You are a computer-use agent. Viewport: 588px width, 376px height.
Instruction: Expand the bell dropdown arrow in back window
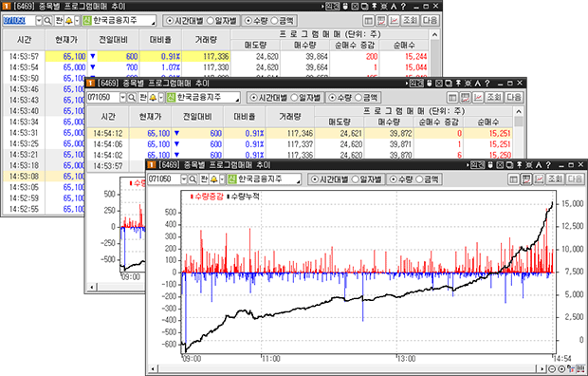[77, 21]
